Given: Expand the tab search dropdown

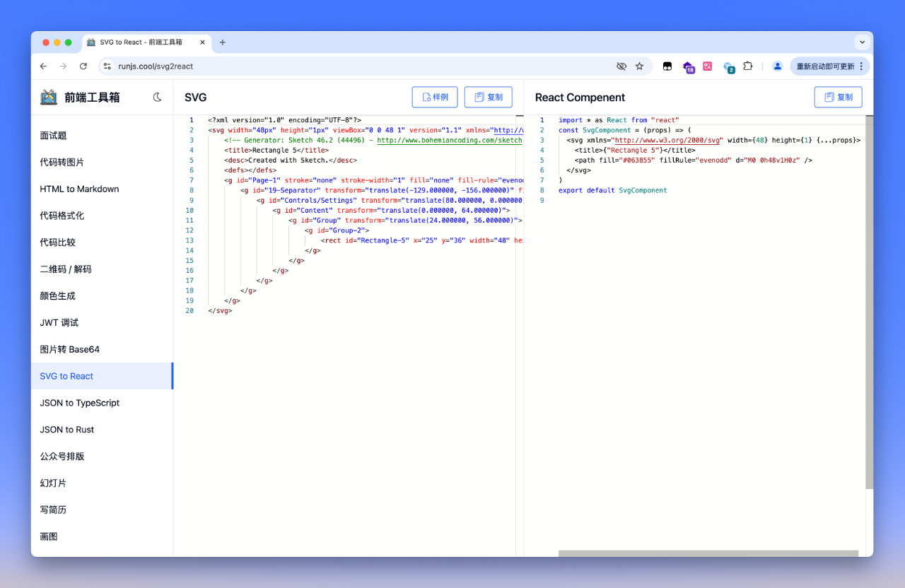Looking at the screenshot, I should coord(862,42).
